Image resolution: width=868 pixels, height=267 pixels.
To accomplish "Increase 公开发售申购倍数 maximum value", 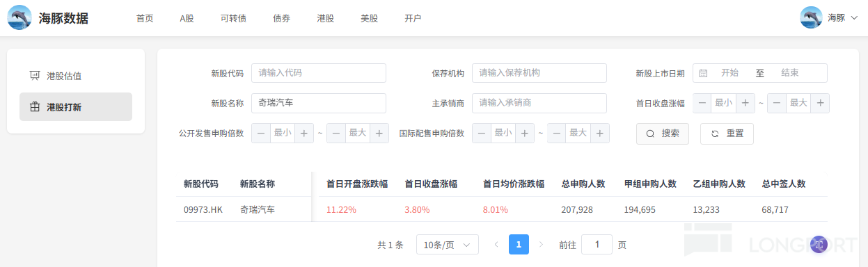I will click(x=380, y=133).
